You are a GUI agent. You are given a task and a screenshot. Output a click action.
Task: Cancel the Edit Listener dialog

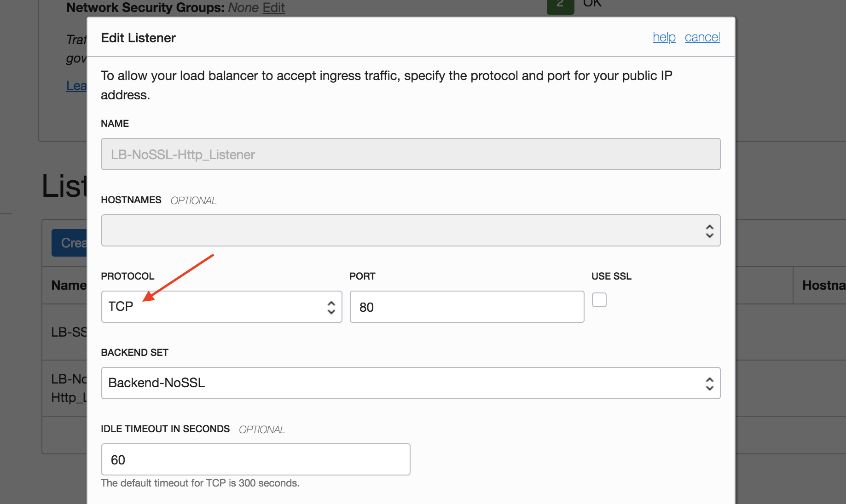702,37
